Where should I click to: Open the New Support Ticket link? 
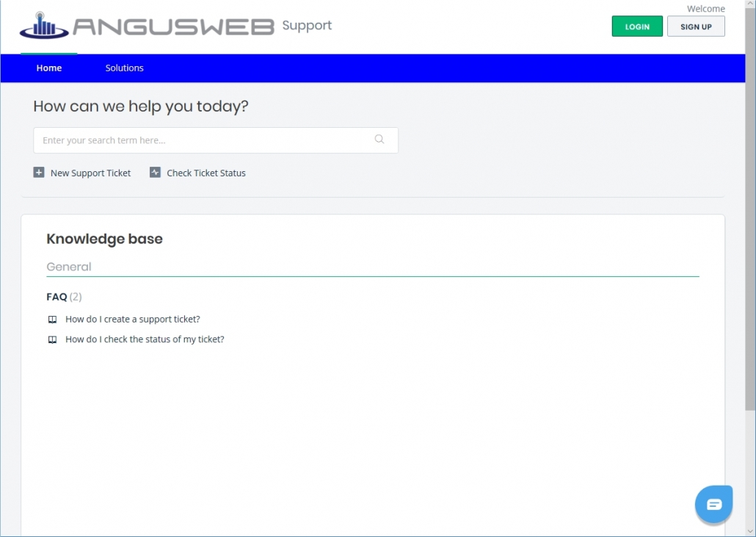pos(90,173)
